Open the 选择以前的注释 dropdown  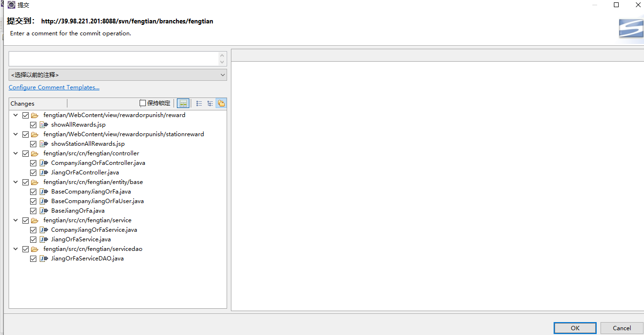click(x=118, y=75)
